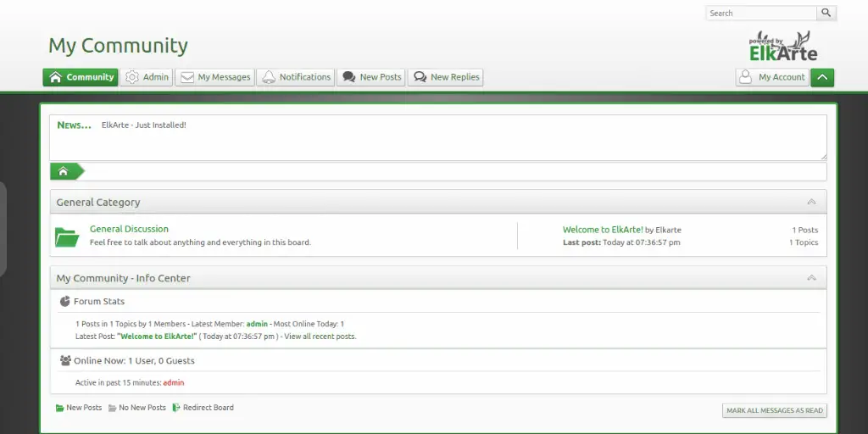
Task: Click the news text ElkArte - Just Installed!
Action: click(x=144, y=125)
